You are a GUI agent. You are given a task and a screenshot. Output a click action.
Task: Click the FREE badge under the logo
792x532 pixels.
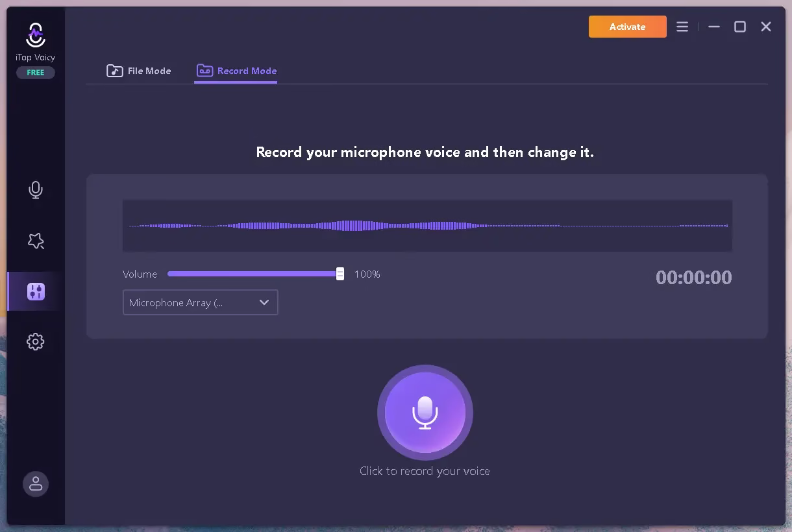pos(36,73)
